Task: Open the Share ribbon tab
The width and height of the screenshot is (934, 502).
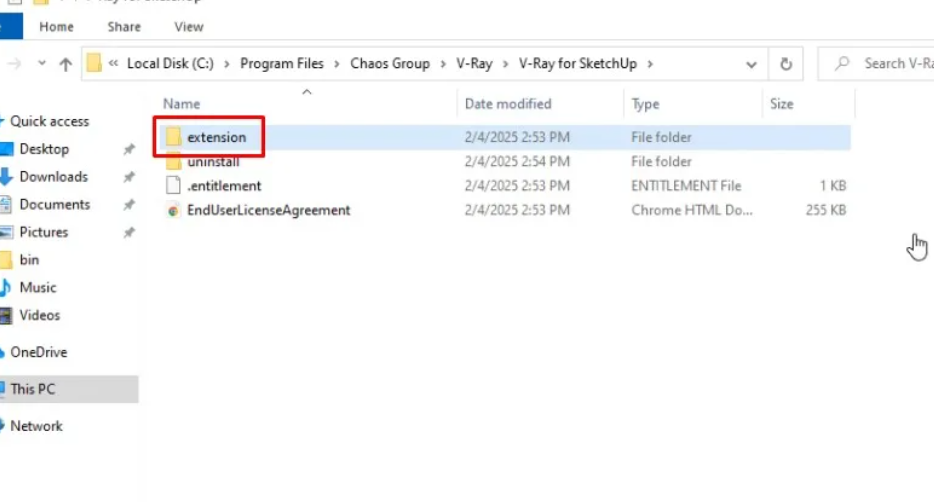Action: (x=124, y=27)
